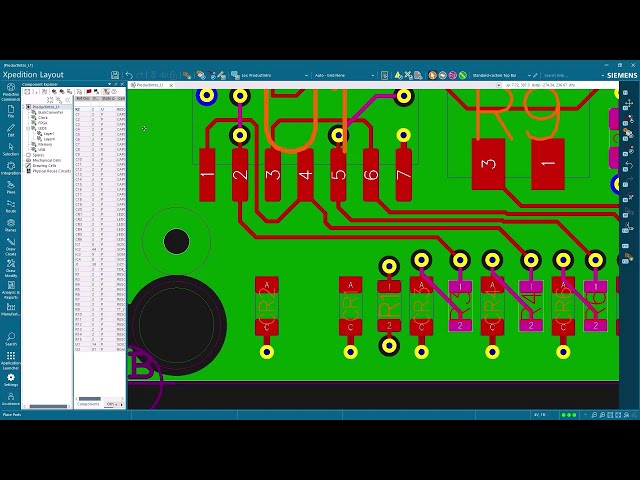Select the BuckConverter tree item

point(50,112)
